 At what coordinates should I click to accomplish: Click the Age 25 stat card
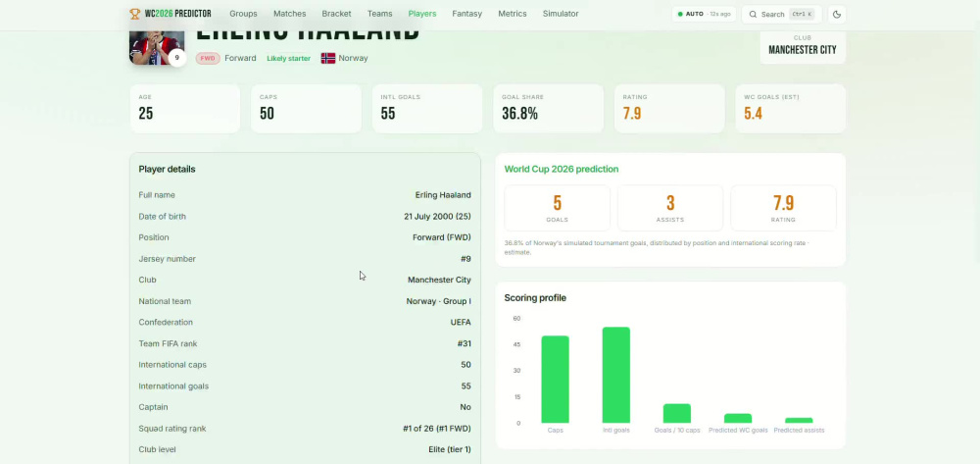[185, 109]
